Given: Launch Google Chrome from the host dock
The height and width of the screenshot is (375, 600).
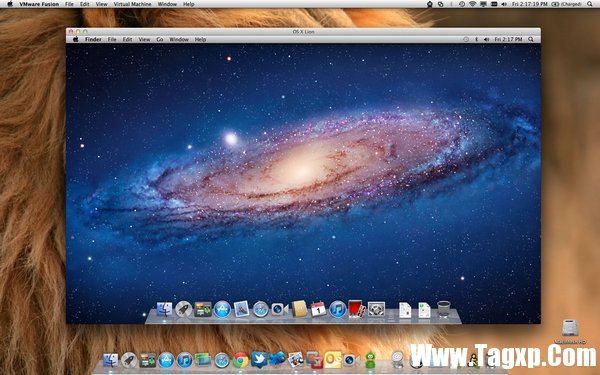Looking at the screenshot, I should [x=240, y=360].
